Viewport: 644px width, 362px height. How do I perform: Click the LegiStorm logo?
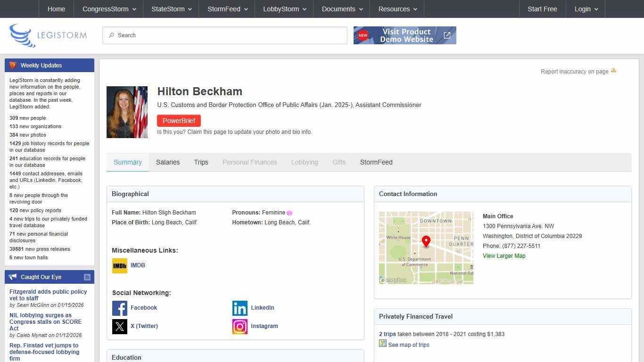[x=48, y=35]
